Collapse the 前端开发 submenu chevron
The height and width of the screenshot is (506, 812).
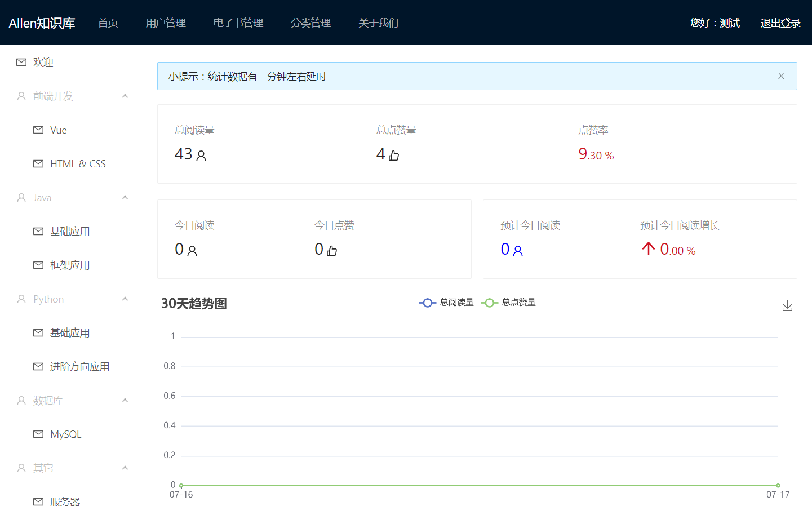click(x=125, y=96)
